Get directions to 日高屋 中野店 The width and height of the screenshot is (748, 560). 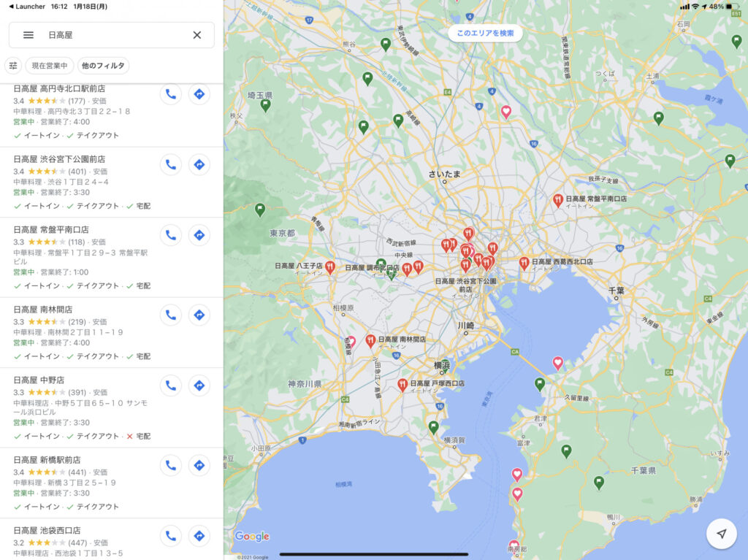(199, 386)
